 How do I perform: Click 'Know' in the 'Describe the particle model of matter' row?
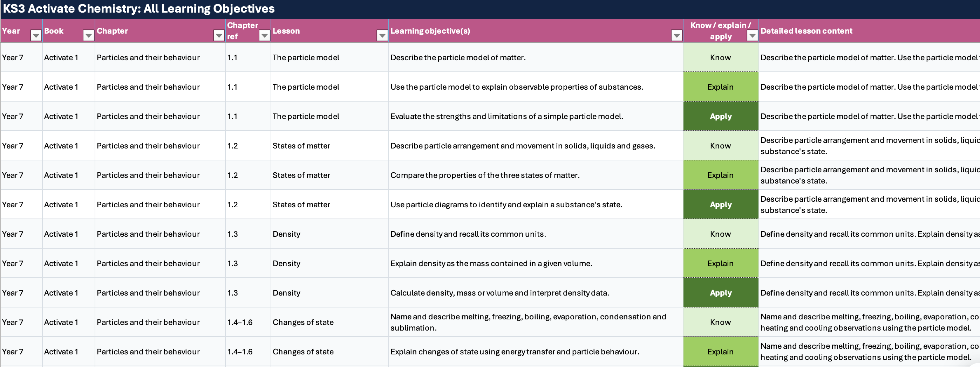(721, 57)
